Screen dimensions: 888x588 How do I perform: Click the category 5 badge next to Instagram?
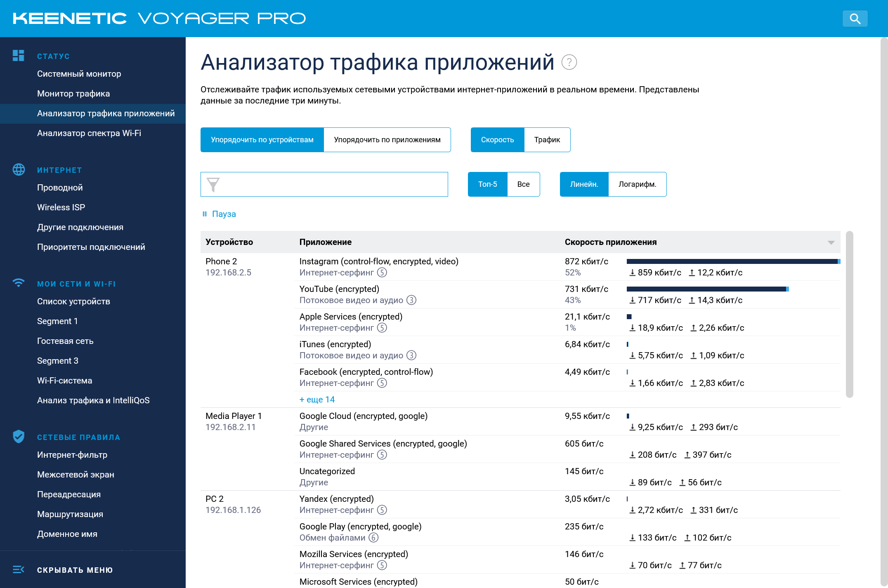(x=382, y=273)
